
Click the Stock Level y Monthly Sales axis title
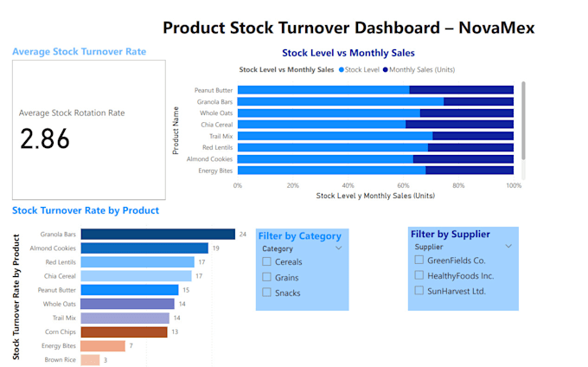coord(375,196)
